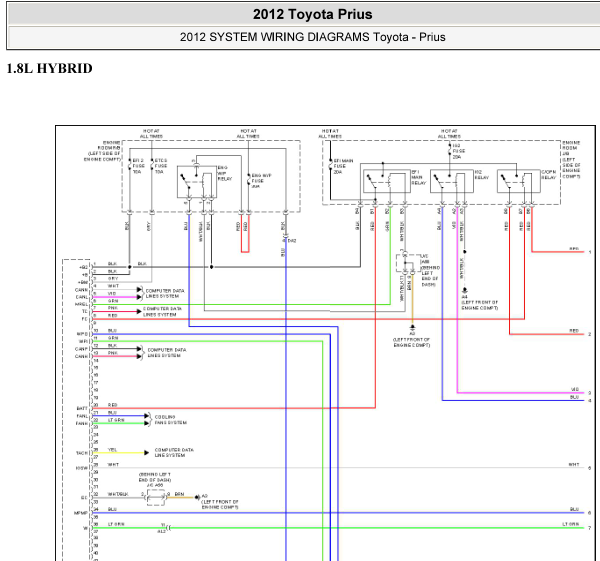This screenshot has height=561, width=600.
Task: Click the EFI MAIN relay box symbol
Action: click(x=387, y=181)
